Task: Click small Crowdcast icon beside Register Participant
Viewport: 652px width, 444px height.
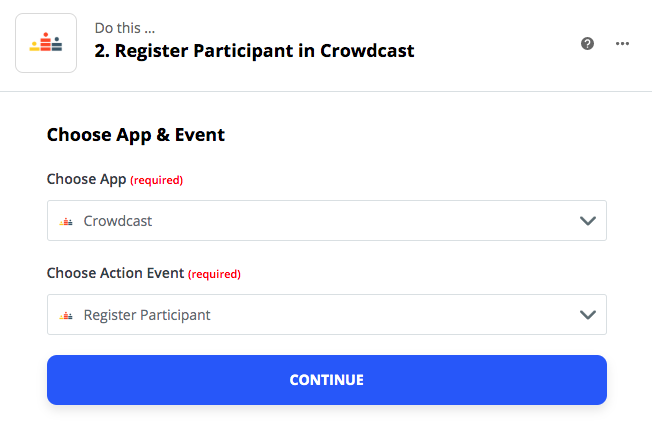Action: click(66, 315)
